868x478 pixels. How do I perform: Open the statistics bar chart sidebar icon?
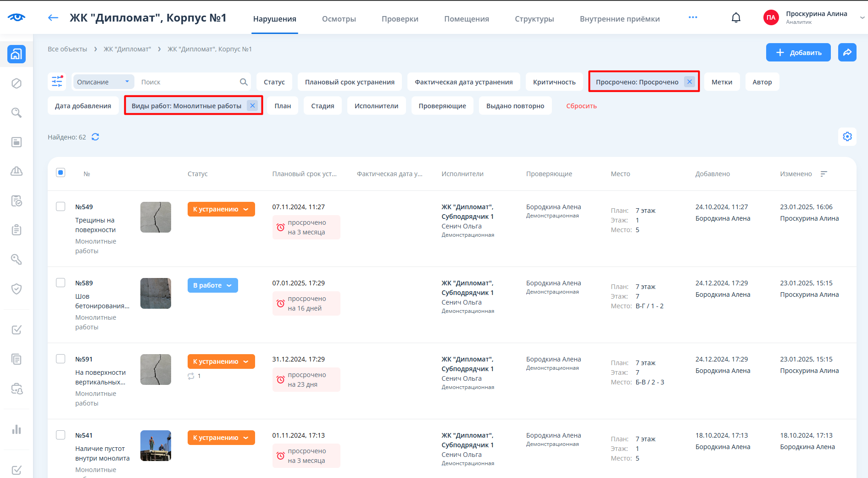pyautogui.click(x=17, y=429)
